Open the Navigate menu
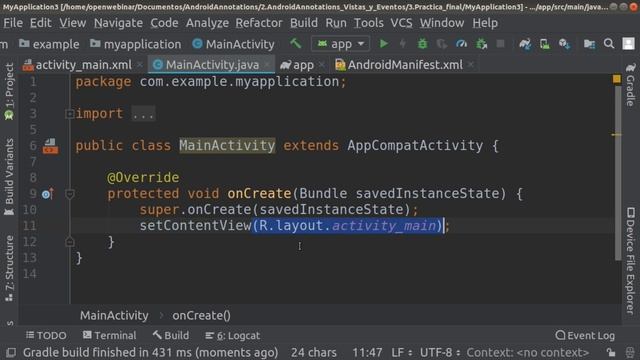Screen dimensions: 640x360 point(118,23)
